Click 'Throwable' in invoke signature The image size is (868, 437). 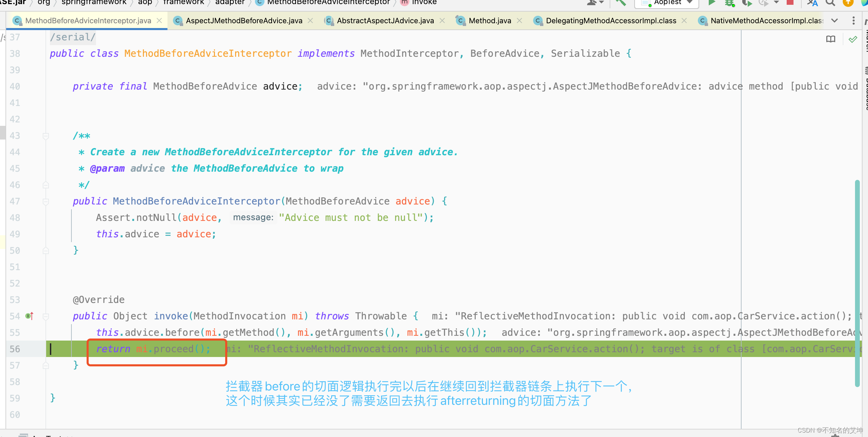pos(381,316)
